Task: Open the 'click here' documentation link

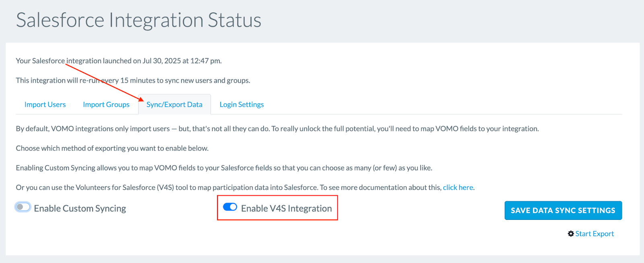Action: (458, 187)
